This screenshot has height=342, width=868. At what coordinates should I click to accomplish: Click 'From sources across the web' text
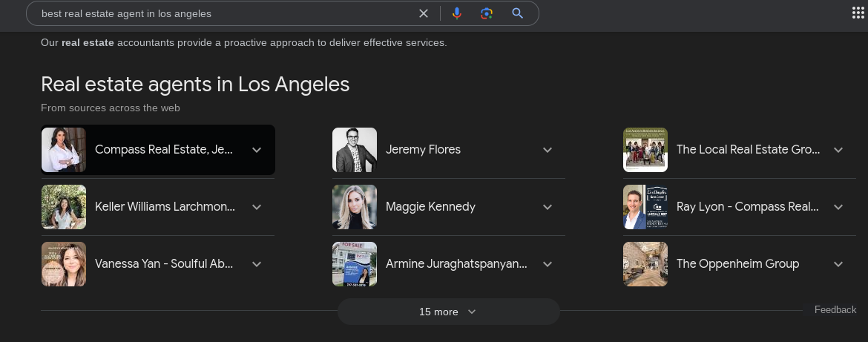coord(110,108)
